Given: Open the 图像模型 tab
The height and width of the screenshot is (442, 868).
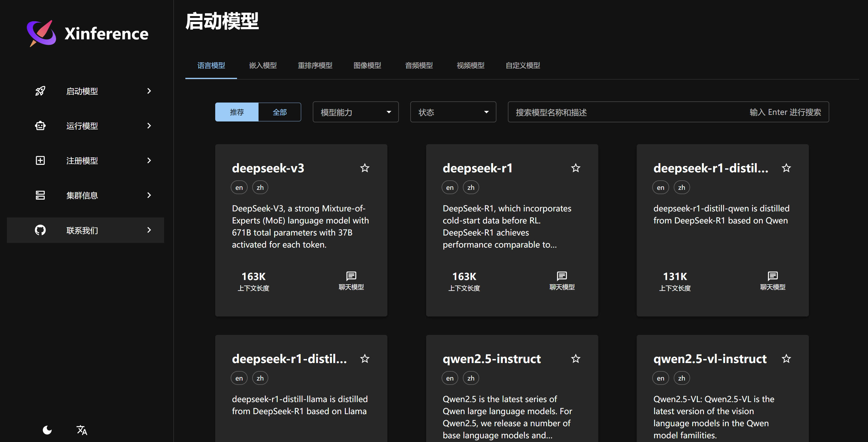Looking at the screenshot, I should [x=367, y=65].
